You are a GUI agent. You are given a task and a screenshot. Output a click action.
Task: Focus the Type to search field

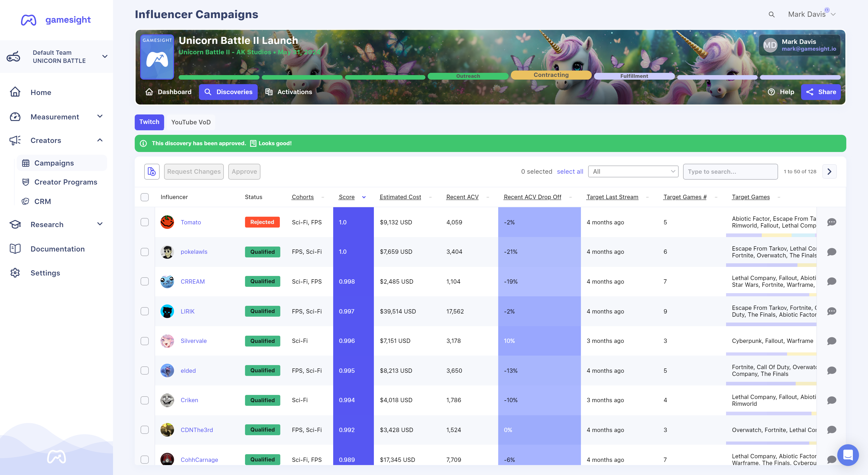coord(730,172)
